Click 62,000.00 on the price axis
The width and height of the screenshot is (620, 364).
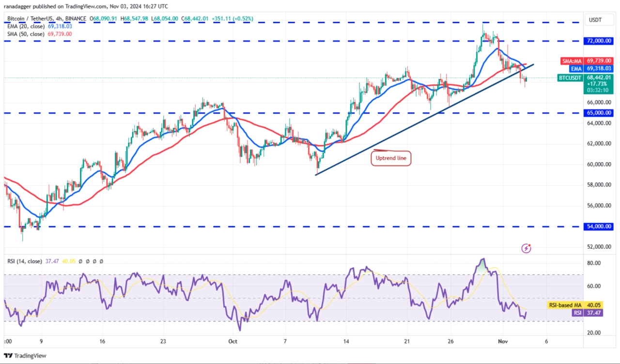(599, 144)
